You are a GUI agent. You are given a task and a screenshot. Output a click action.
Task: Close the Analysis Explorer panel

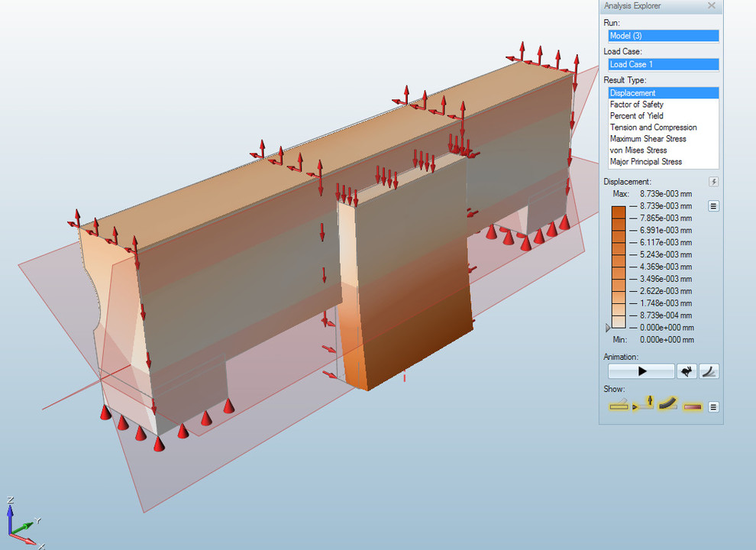pos(712,6)
